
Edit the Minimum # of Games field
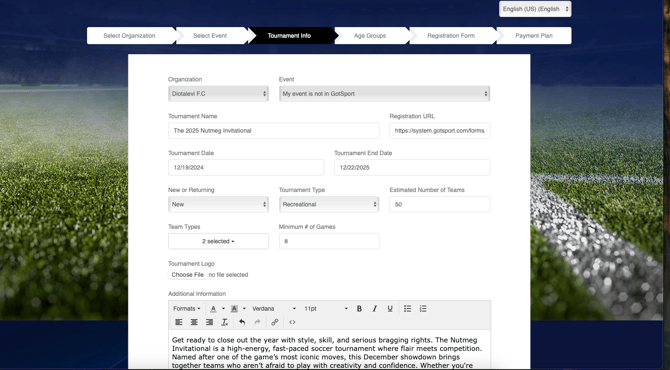(x=329, y=241)
